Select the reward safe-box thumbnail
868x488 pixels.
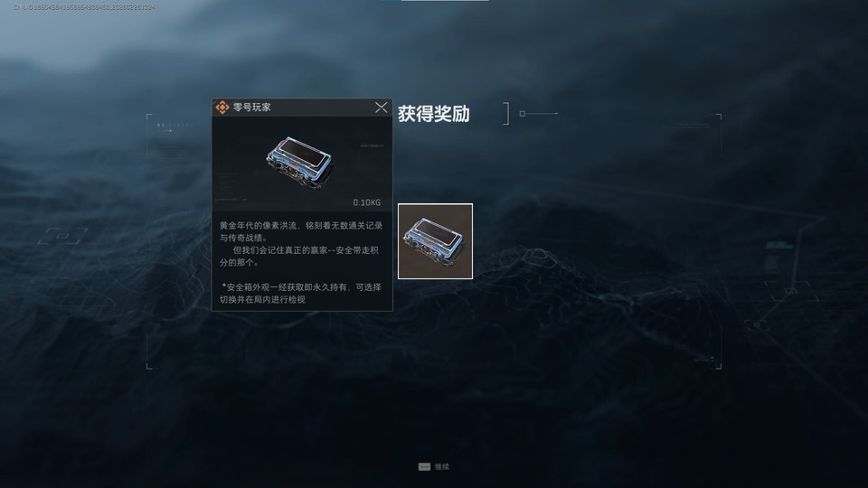(435, 241)
